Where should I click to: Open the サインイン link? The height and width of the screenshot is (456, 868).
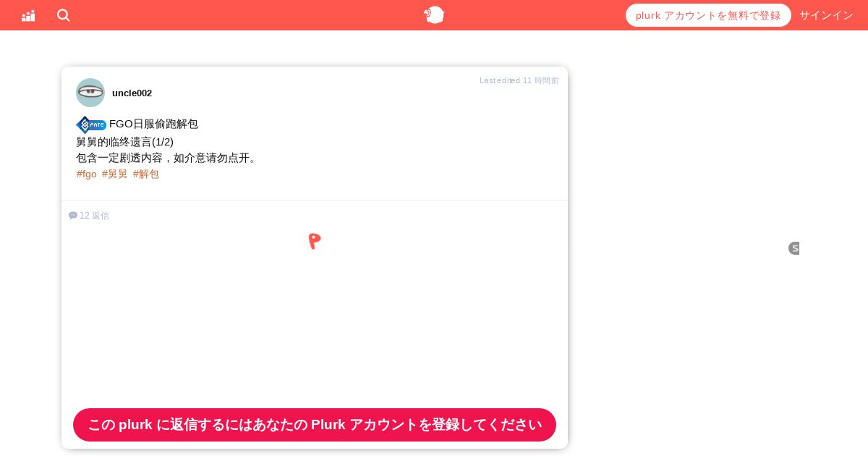(826, 15)
